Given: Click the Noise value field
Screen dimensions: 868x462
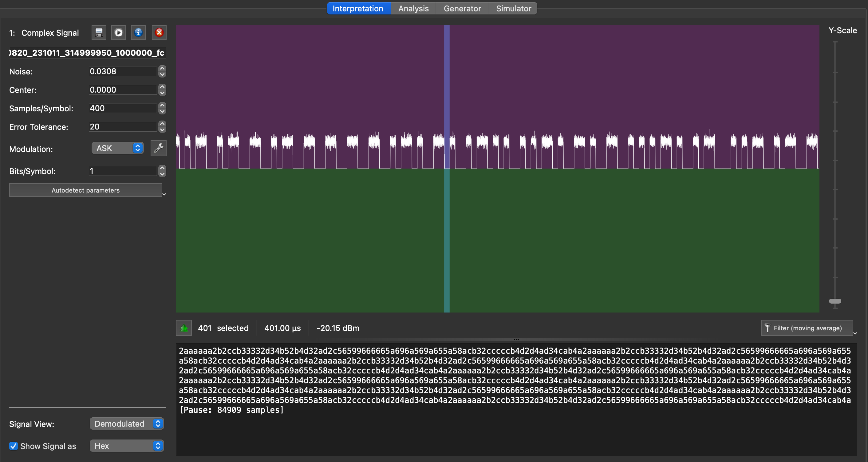Looking at the screenshot, I should pyautogui.click(x=123, y=71).
